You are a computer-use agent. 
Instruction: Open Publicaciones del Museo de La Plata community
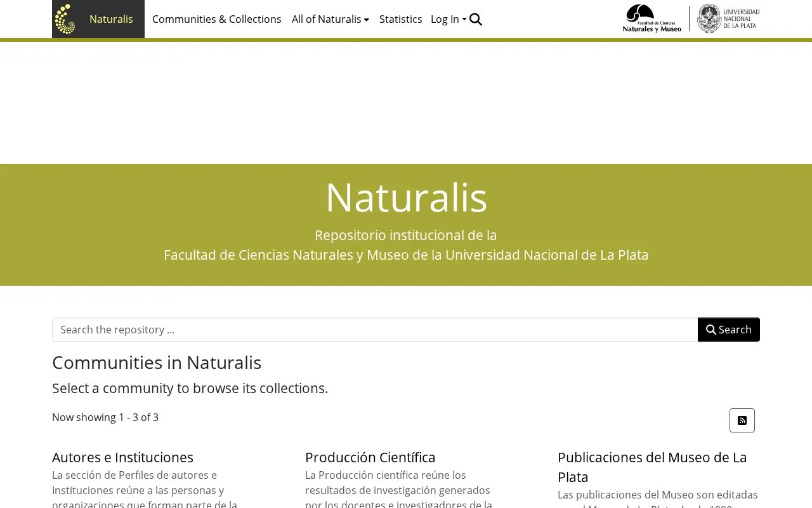click(652, 467)
